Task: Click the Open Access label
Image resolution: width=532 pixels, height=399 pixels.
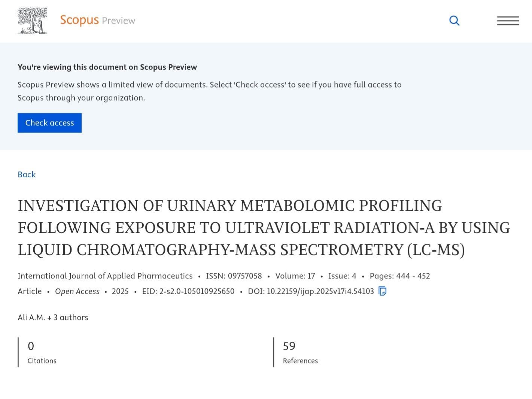Action: pos(77,291)
